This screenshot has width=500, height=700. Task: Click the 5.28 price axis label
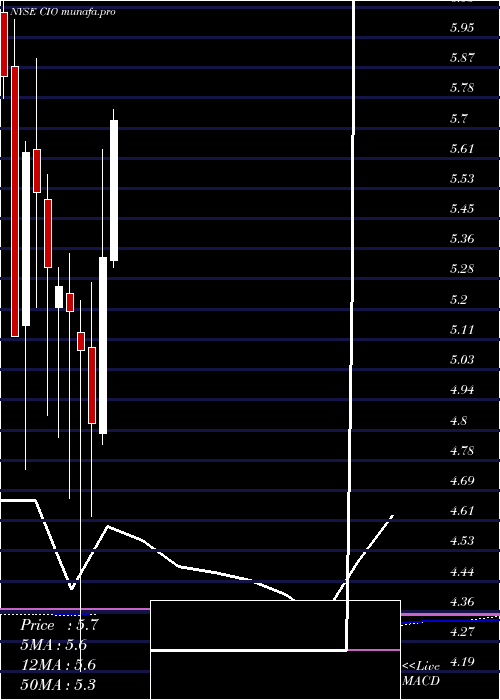[462, 269]
